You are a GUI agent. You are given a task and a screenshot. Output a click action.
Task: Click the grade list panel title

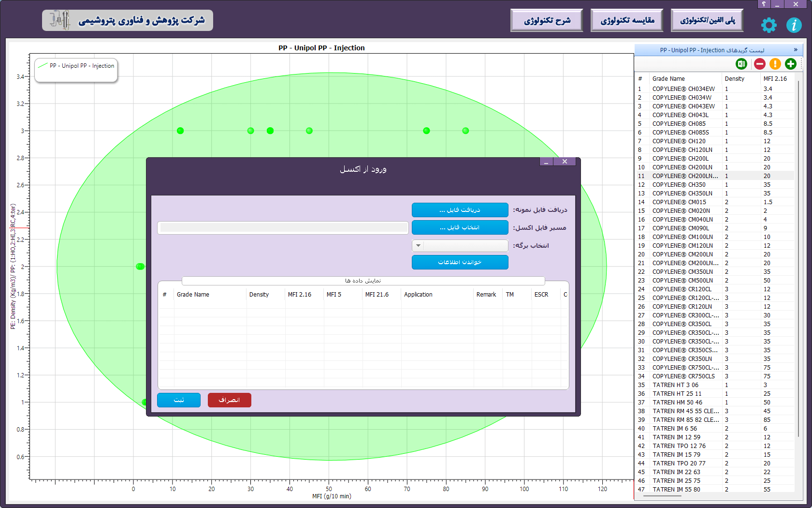712,50
